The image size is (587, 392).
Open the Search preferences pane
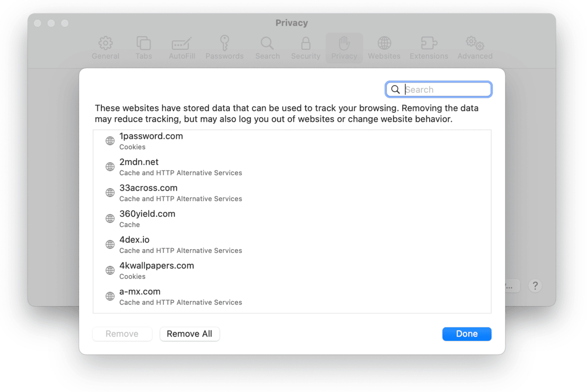[267, 47]
